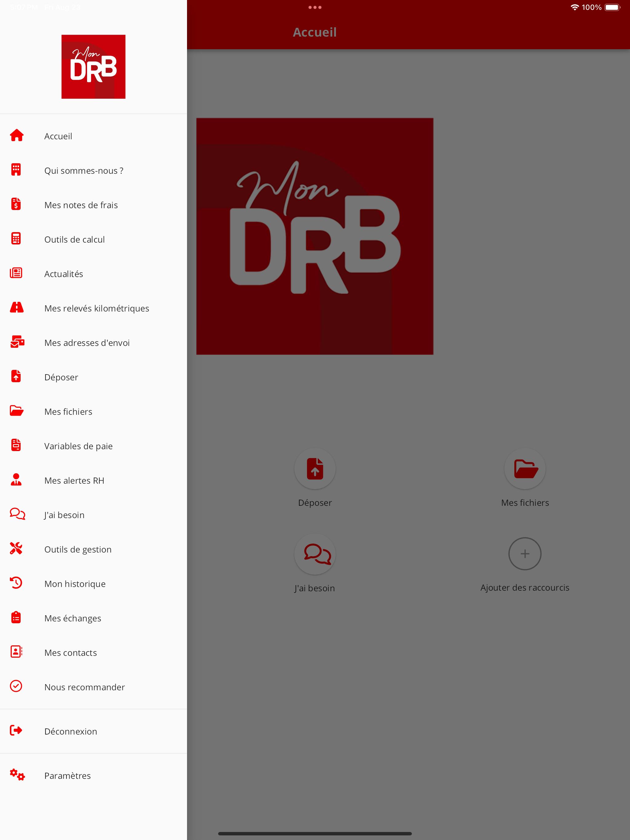Tap the newspaper icon for Actualités

click(x=16, y=273)
